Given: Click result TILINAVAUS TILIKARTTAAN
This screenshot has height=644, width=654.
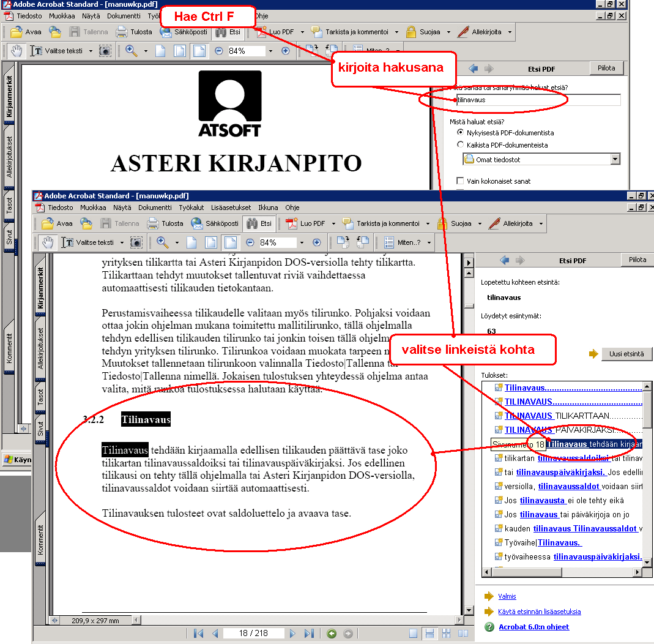Looking at the screenshot, I should click(x=573, y=416).
